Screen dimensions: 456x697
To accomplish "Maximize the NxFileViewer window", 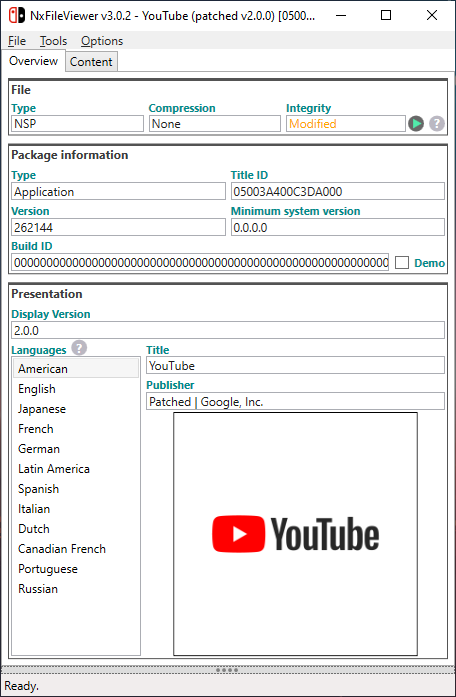I will 386,16.
